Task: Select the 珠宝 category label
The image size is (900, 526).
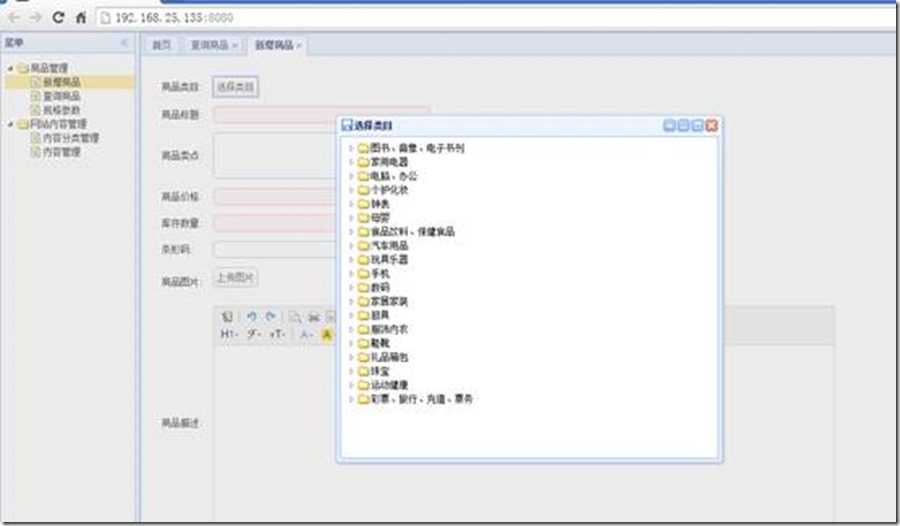Action: (x=380, y=371)
